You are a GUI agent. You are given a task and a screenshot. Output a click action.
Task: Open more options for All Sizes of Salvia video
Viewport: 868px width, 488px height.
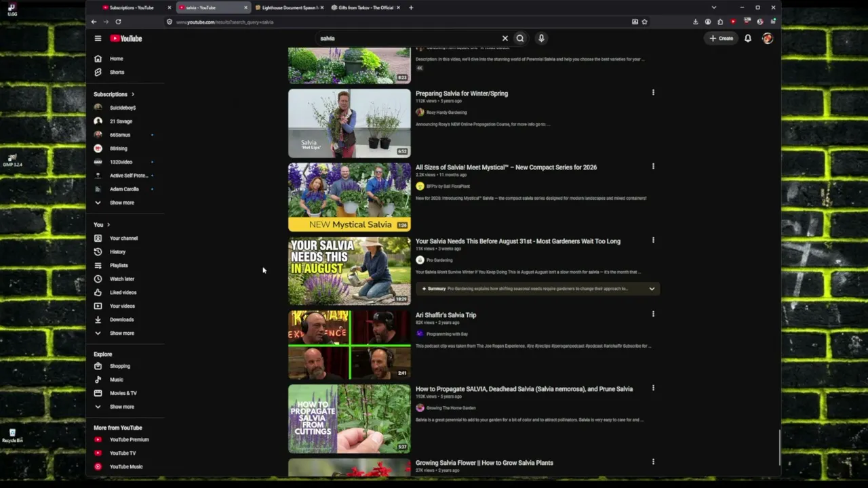653,167
